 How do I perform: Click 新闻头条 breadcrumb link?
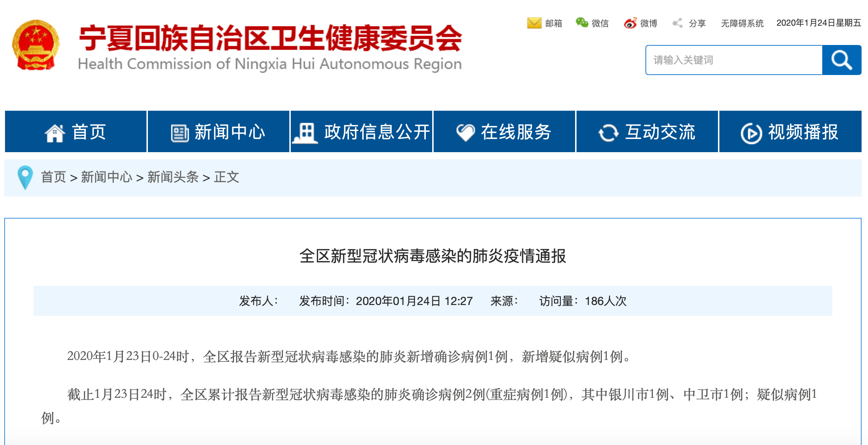(x=173, y=177)
